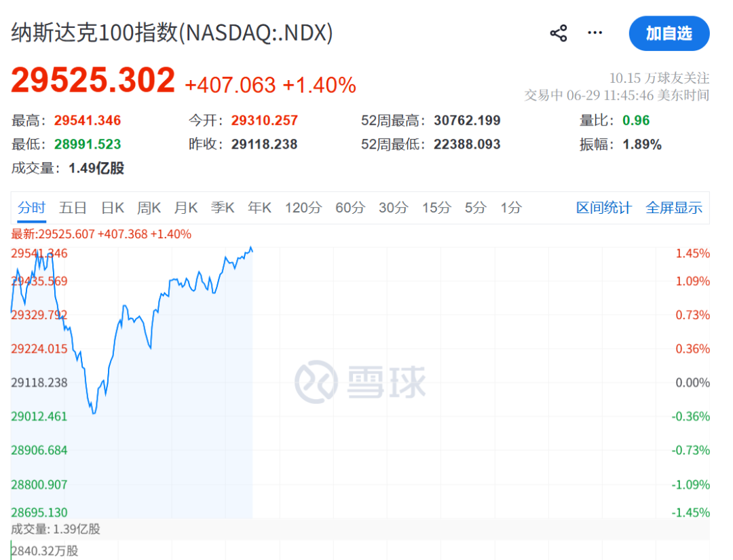Viewport: 733px width, 560px height.
Task: Click the 28906.684 y-axis label
Action: (39, 450)
